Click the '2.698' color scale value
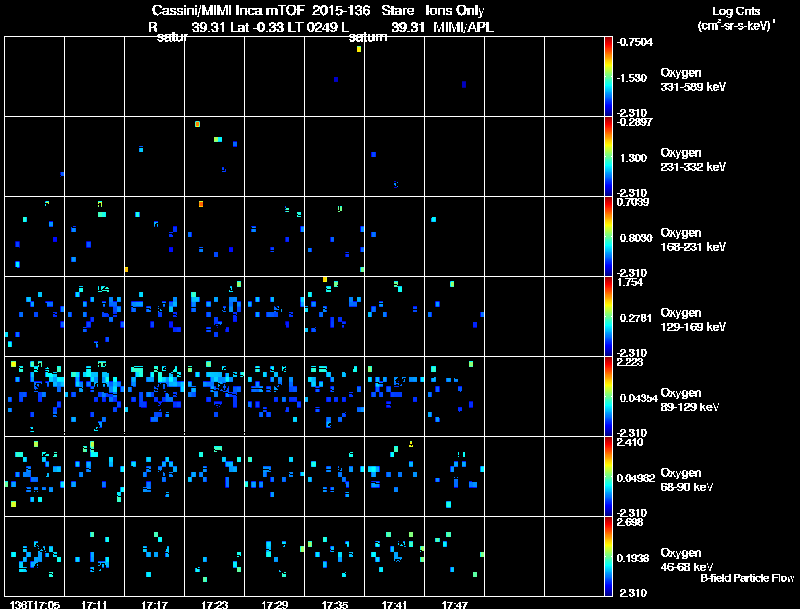Image resolution: width=800 pixels, height=609 pixels. pos(630,522)
